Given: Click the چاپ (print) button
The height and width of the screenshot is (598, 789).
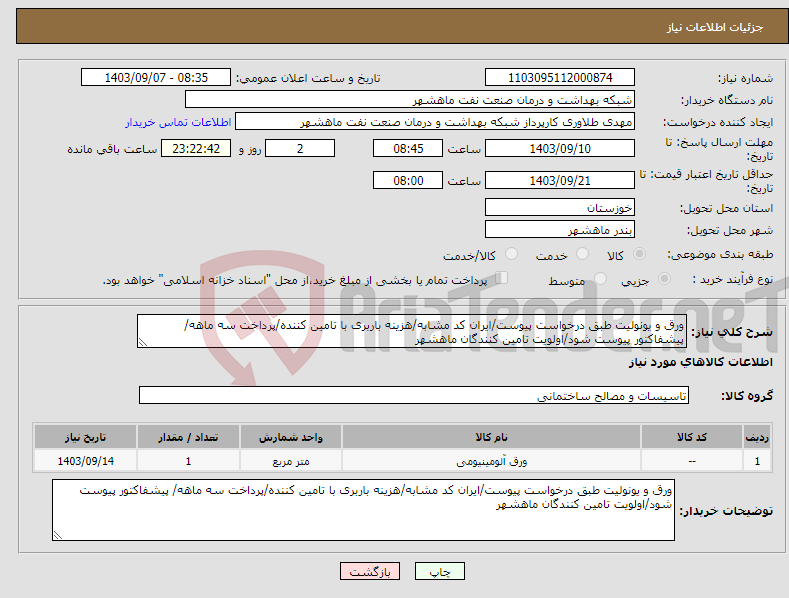Looking at the screenshot, I should pos(439,571).
